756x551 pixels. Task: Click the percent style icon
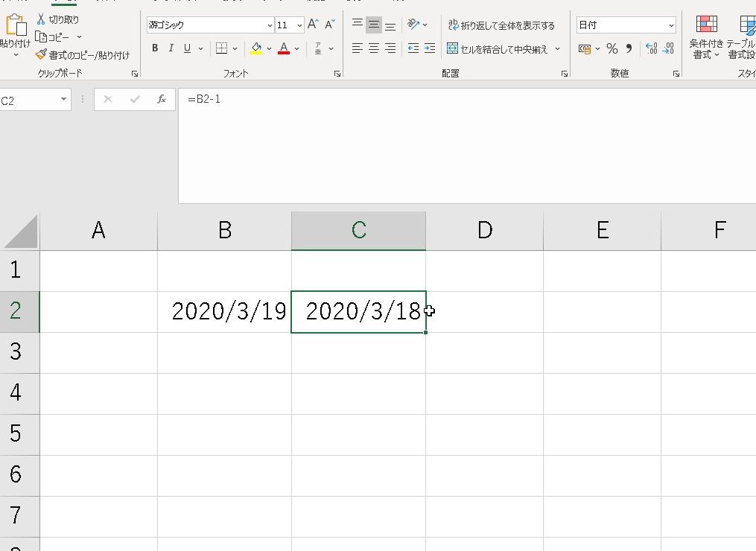[612, 49]
